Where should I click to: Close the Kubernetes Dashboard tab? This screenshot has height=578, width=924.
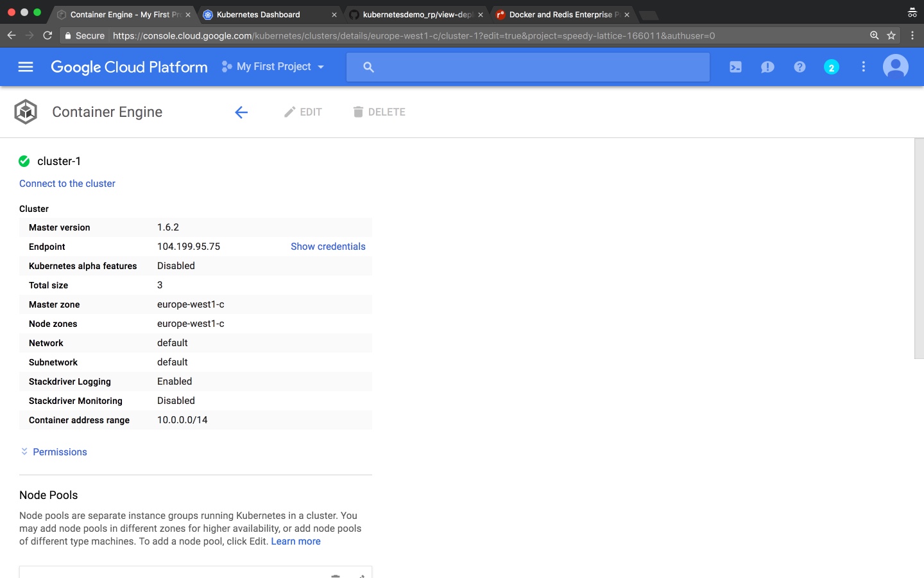click(x=334, y=15)
